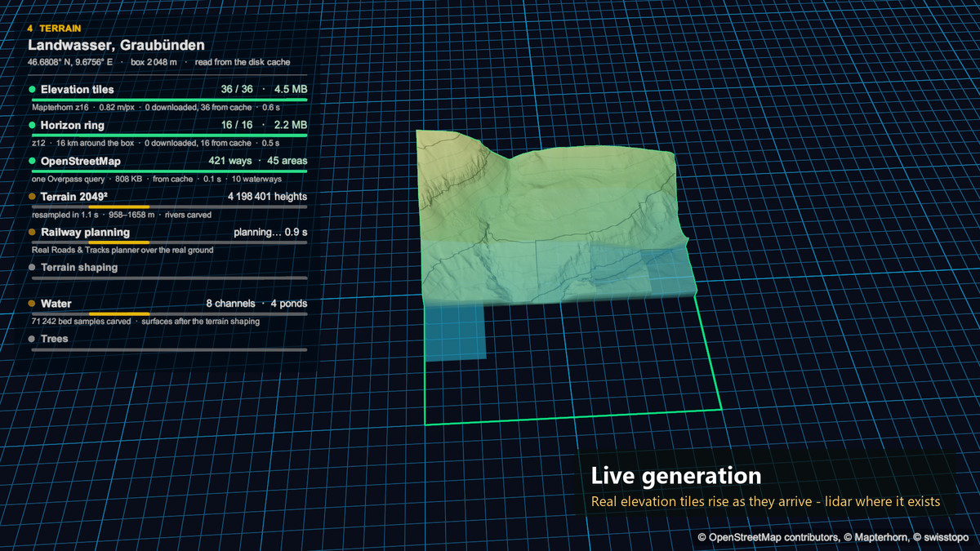Screen dimensions: 980x551
Task: Select the "Railway planning" stage label
Action: coord(85,233)
